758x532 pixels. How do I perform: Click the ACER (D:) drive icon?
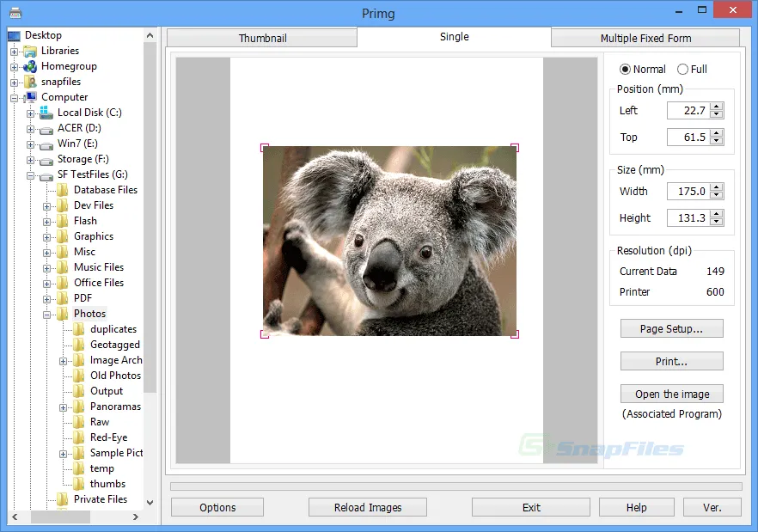tap(46, 130)
